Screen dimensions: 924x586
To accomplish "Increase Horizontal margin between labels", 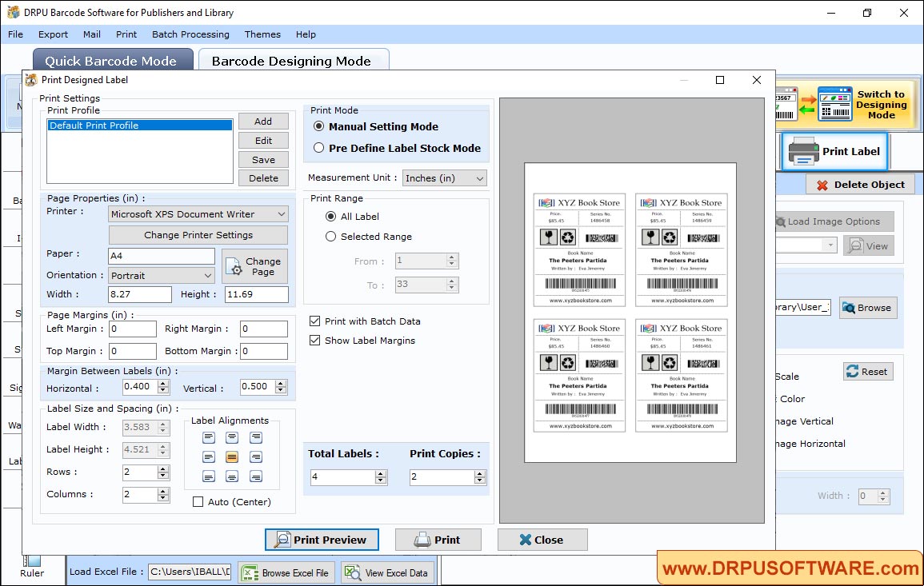I will (x=163, y=384).
